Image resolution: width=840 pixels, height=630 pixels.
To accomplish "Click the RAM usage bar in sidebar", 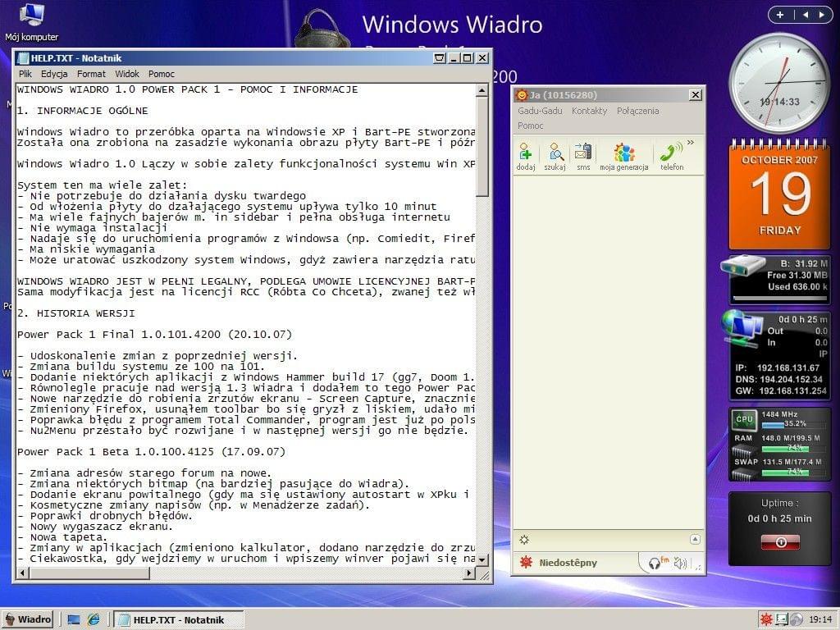I will 793,448.
